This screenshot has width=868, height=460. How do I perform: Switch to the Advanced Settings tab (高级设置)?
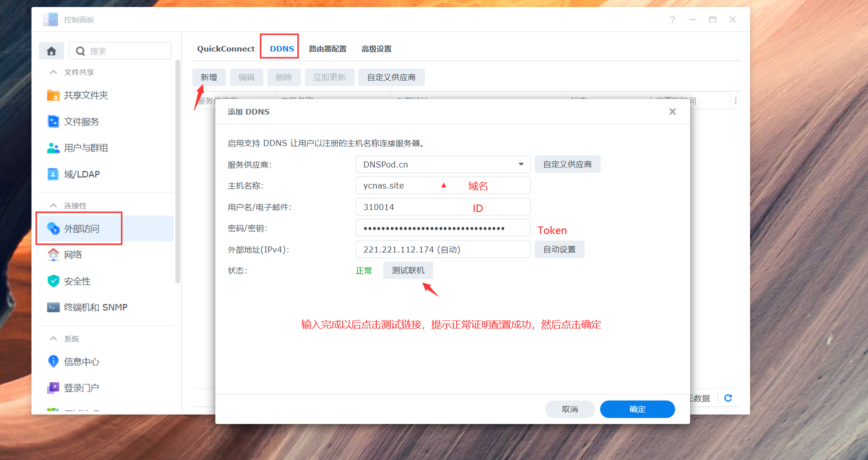click(x=376, y=48)
